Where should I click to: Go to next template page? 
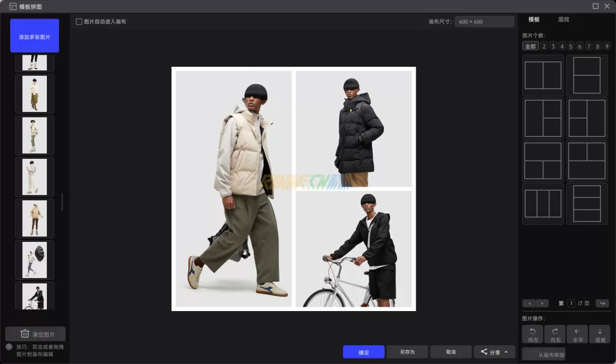point(543,303)
